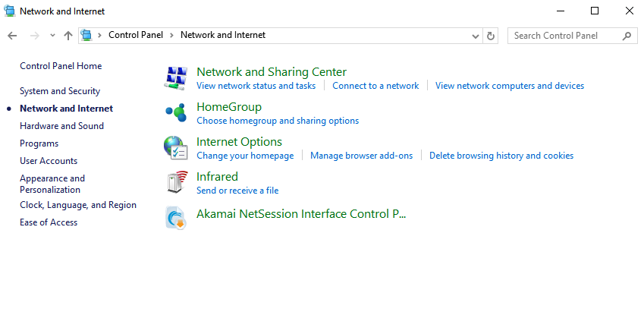This screenshot has height=312, width=644.
Task: Open Control Panel Home
Action: (x=61, y=66)
